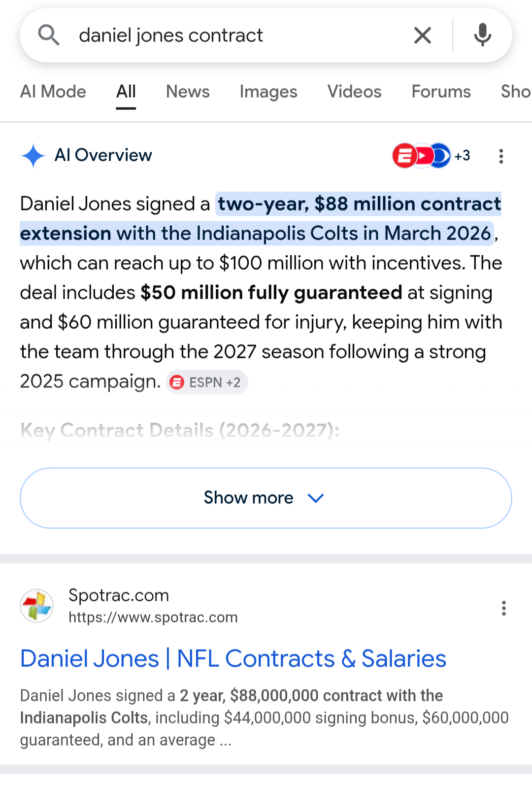Image resolution: width=532 pixels, height=791 pixels.
Task: Click the ESPN +2 source chip
Action: tap(207, 382)
